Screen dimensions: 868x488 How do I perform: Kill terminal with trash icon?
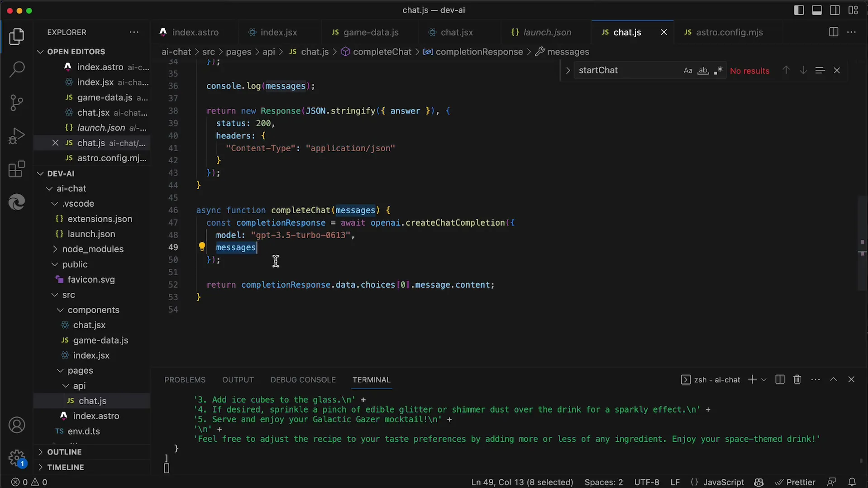[x=797, y=379]
